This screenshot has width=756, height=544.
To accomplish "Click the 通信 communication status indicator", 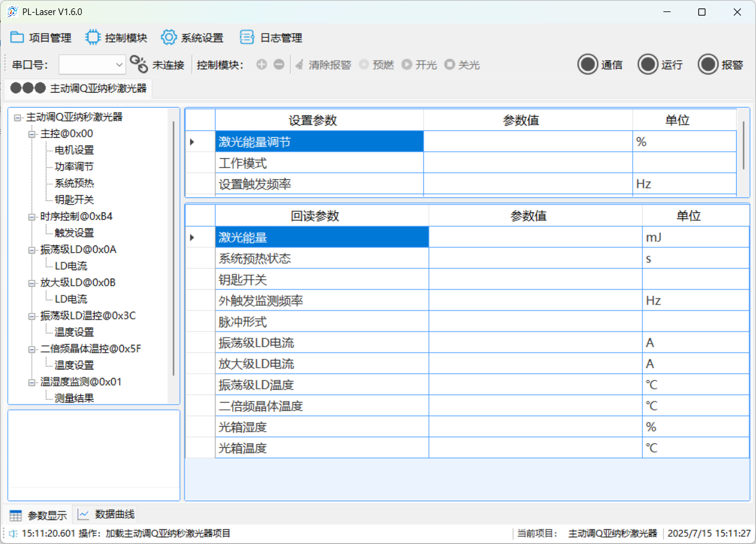I will (x=588, y=64).
